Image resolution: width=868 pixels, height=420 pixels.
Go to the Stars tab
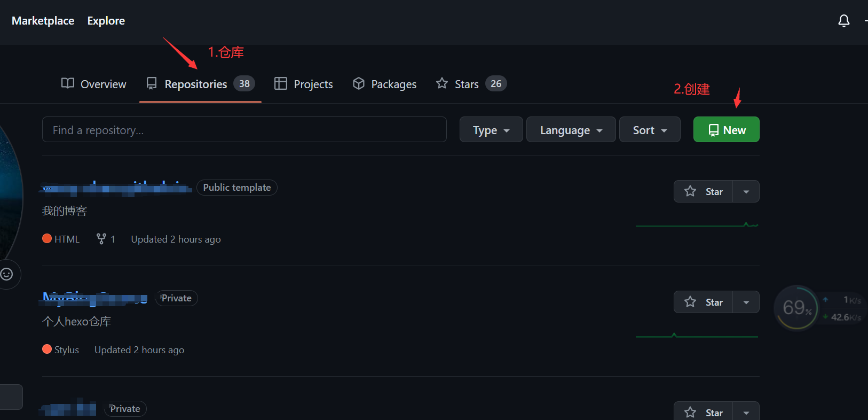[x=471, y=84]
